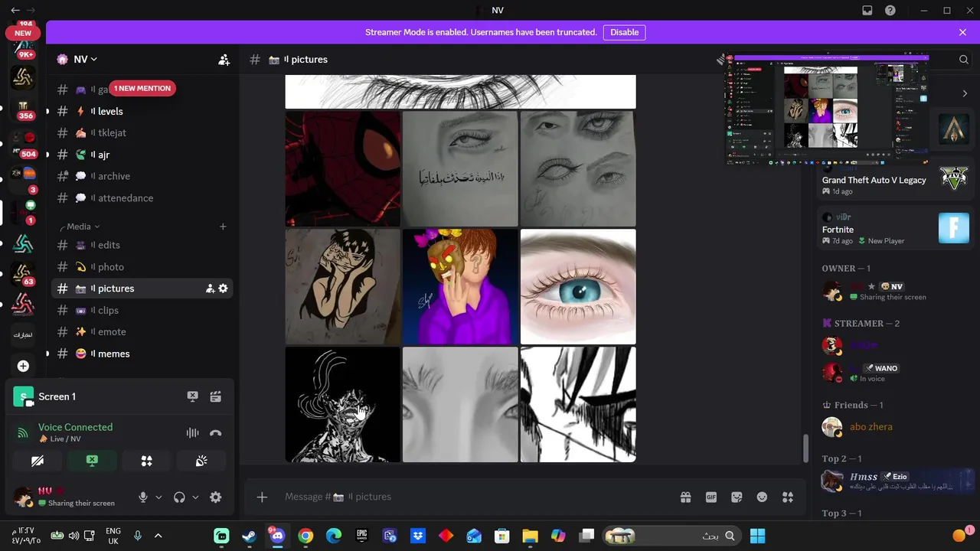Open the purple hoodie mask drawing
Viewport: 980px width, 551px height.
click(x=460, y=287)
